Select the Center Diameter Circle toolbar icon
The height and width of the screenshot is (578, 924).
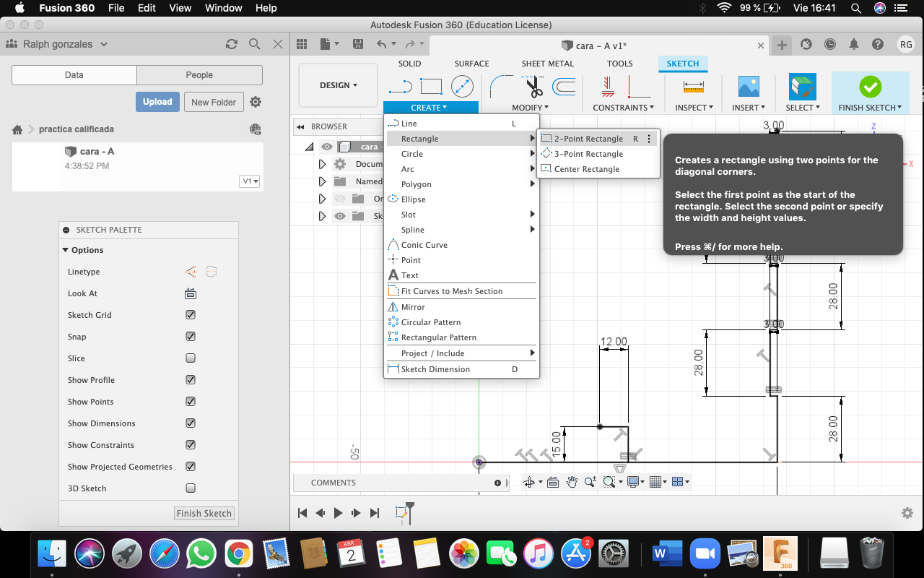click(462, 87)
